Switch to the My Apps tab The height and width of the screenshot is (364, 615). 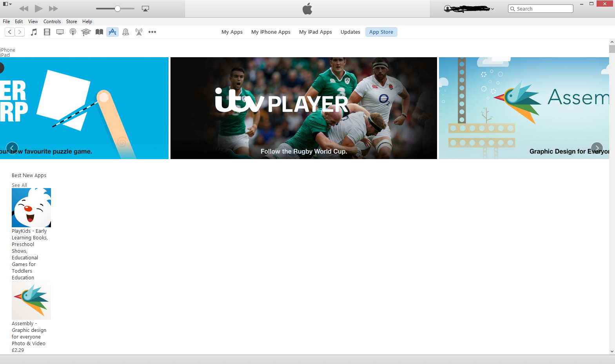pyautogui.click(x=232, y=32)
